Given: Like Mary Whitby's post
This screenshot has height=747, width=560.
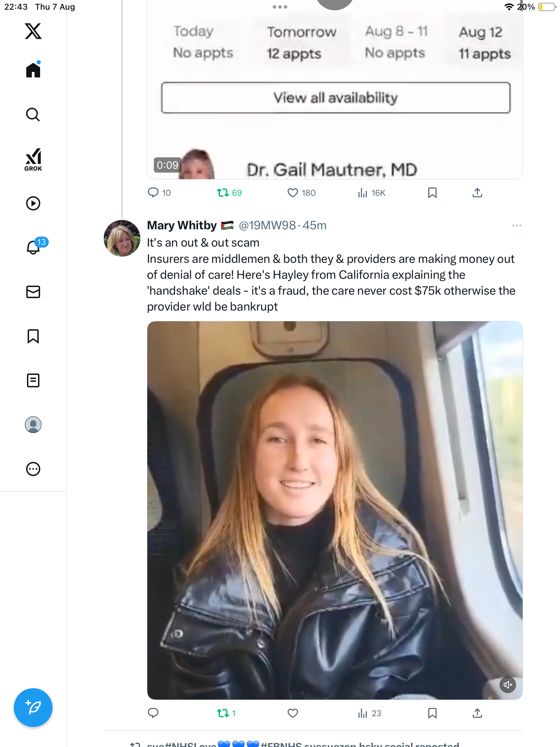Looking at the screenshot, I should tap(292, 713).
